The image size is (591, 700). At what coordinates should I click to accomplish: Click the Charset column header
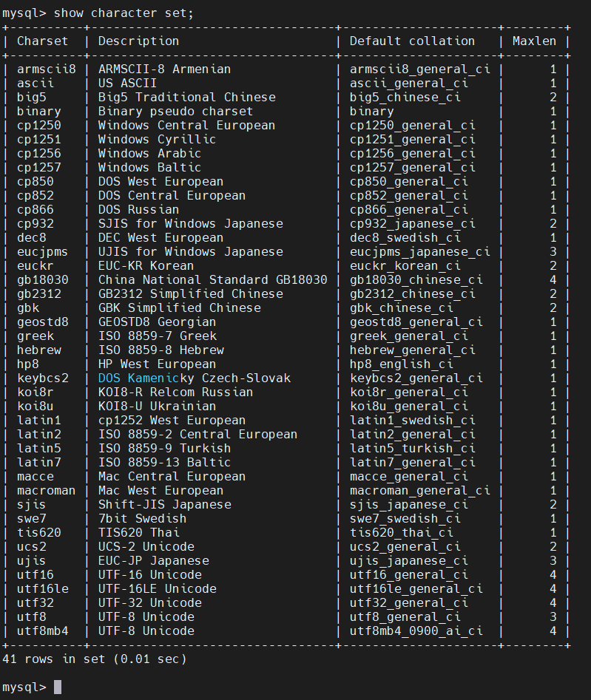click(x=42, y=41)
